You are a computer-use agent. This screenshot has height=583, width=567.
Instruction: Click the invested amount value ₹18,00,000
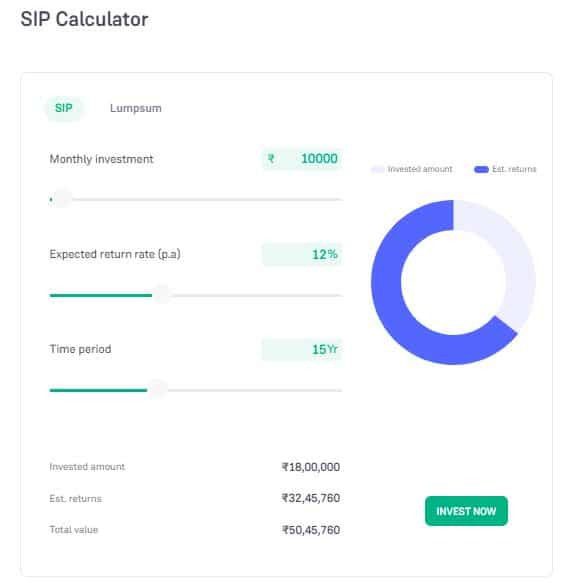point(311,467)
